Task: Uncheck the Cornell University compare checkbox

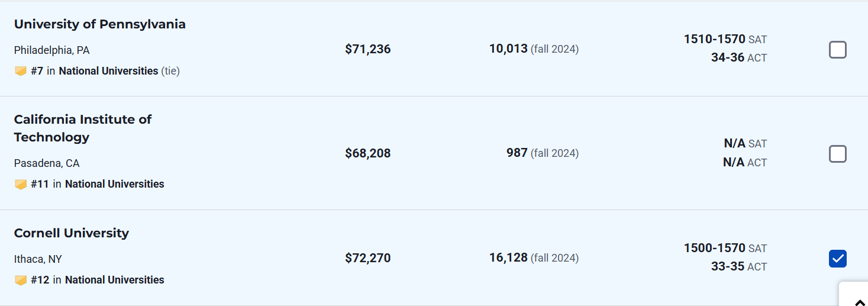Action: [837, 259]
